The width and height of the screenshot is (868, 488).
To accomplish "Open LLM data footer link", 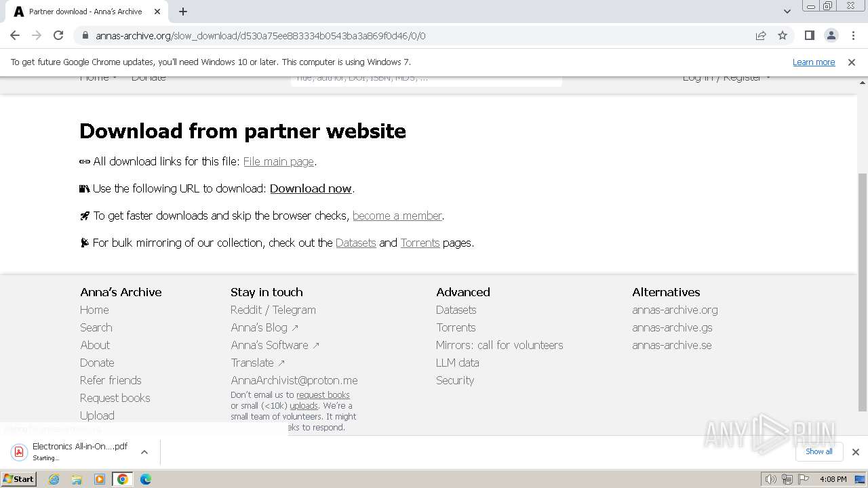I will point(458,363).
